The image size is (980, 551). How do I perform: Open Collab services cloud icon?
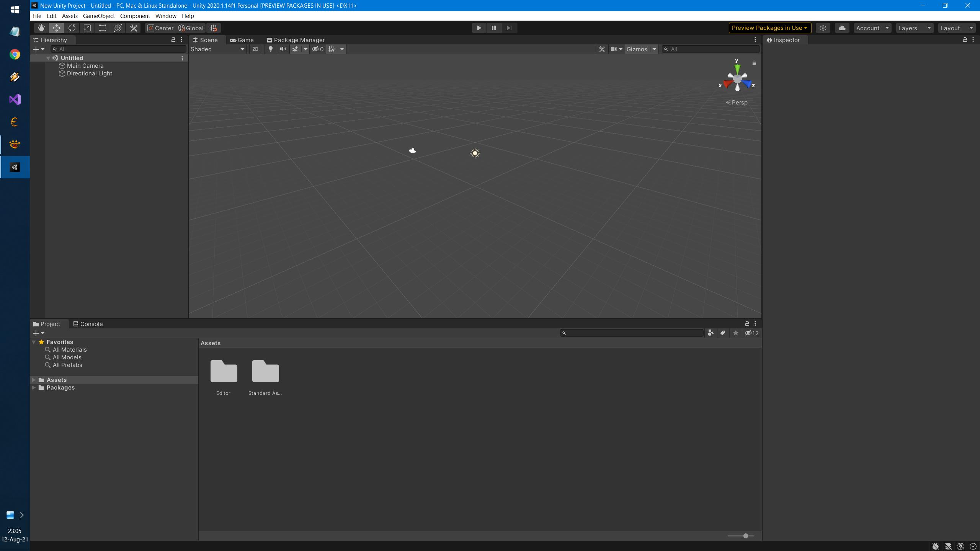[842, 28]
